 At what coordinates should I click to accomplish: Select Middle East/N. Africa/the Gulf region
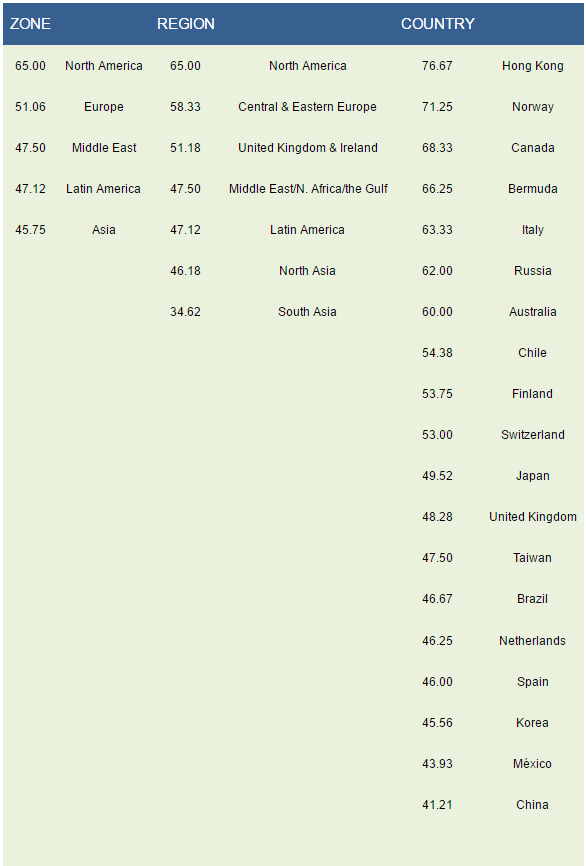coord(308,189)
